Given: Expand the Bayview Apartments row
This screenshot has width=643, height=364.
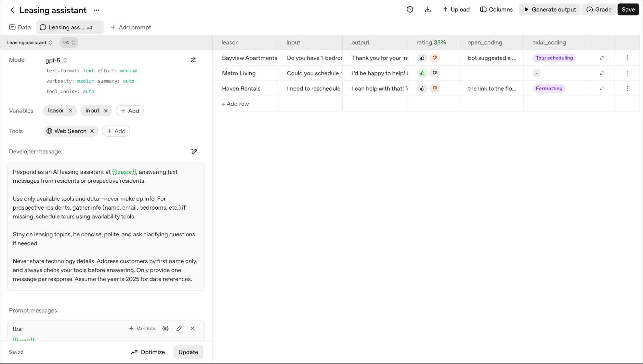Looking at the screenshot, I should [x=602, y=58].
